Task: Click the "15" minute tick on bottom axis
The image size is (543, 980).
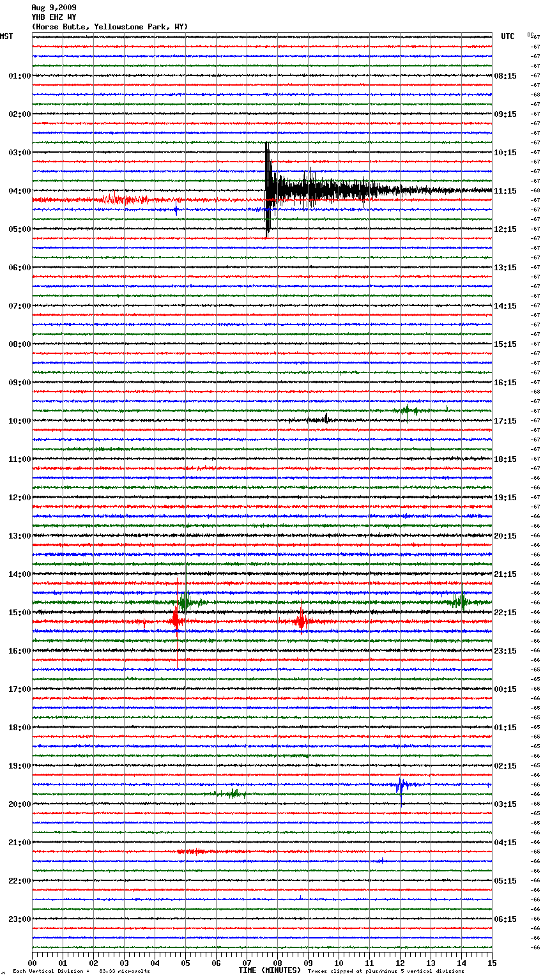Action: click(x=492, y=963)
